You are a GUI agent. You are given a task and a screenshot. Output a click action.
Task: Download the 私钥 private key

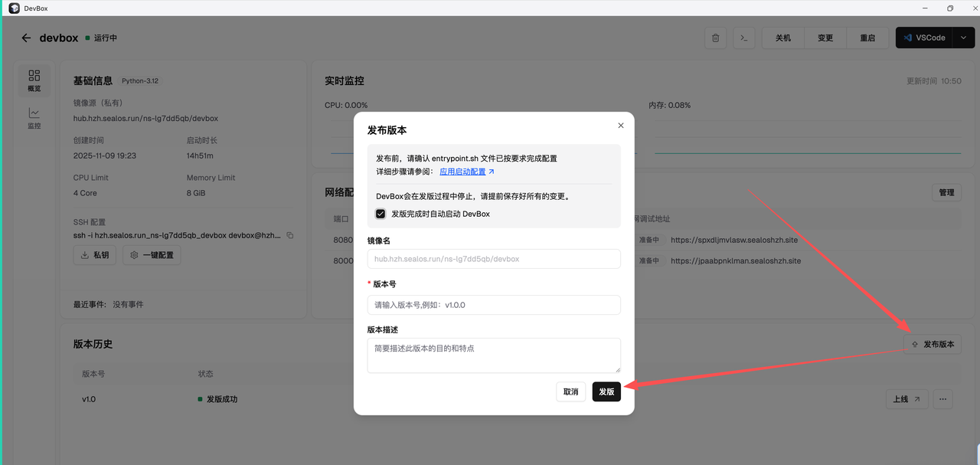point(94,255)
